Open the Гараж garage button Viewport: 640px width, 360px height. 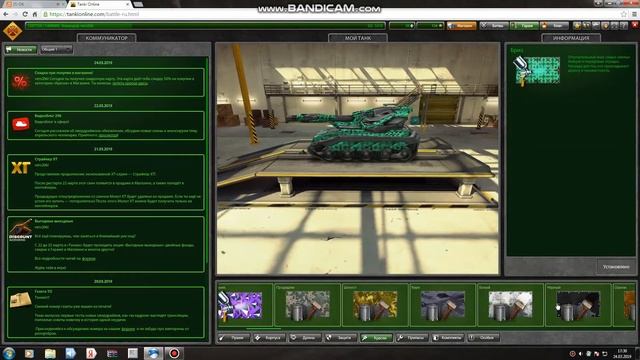[x=524, y=26]
